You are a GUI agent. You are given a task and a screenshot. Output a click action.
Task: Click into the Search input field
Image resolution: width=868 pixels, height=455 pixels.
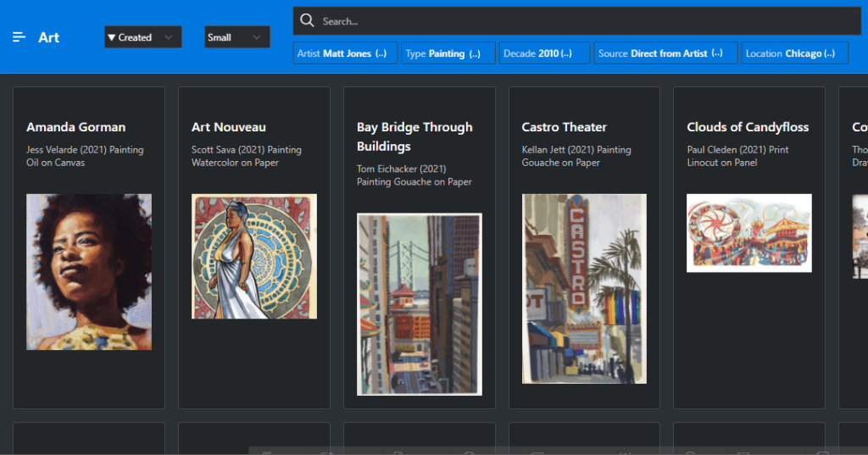point(585,21)
